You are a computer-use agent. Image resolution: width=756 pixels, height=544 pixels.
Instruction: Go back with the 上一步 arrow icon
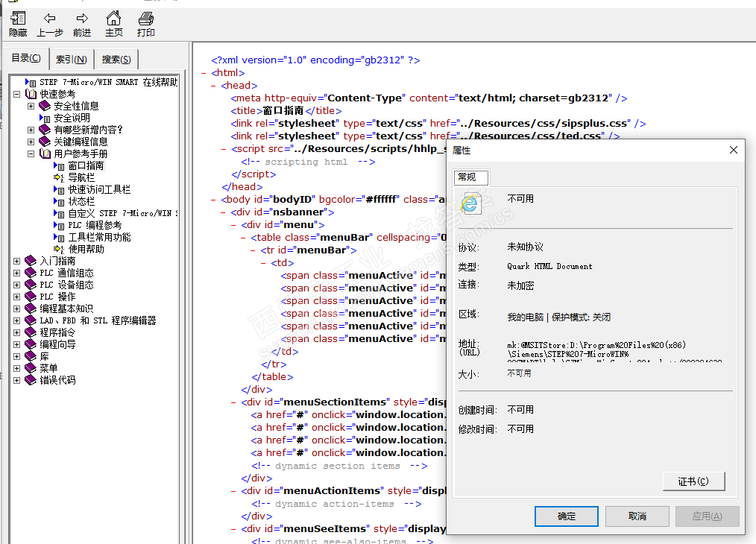point(50,19)
